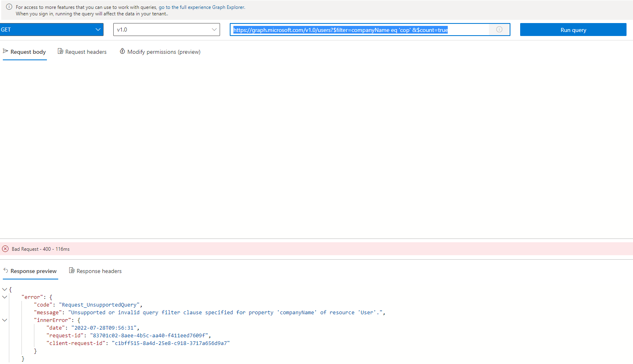The height and width of the screenshot is (364, 633).
Task: Click the Run query button
Action: tap(573, 30)
